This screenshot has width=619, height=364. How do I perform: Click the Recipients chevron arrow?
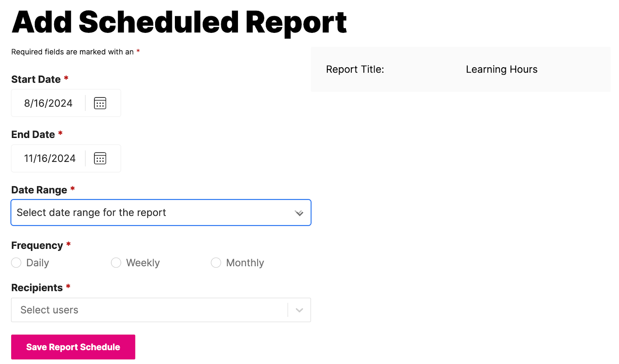(299, 310)
